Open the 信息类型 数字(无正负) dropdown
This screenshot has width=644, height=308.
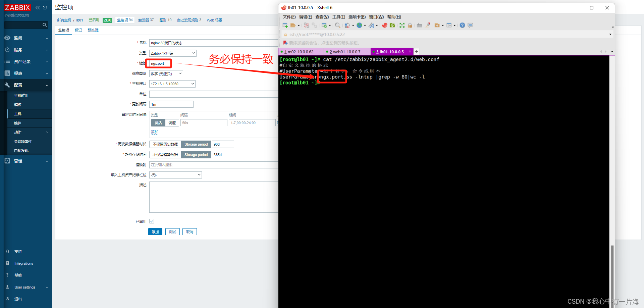tap(166, 74)
